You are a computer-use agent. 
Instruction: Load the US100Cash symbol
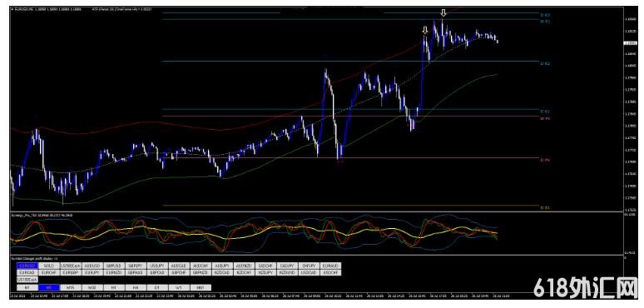coord(27,279)
